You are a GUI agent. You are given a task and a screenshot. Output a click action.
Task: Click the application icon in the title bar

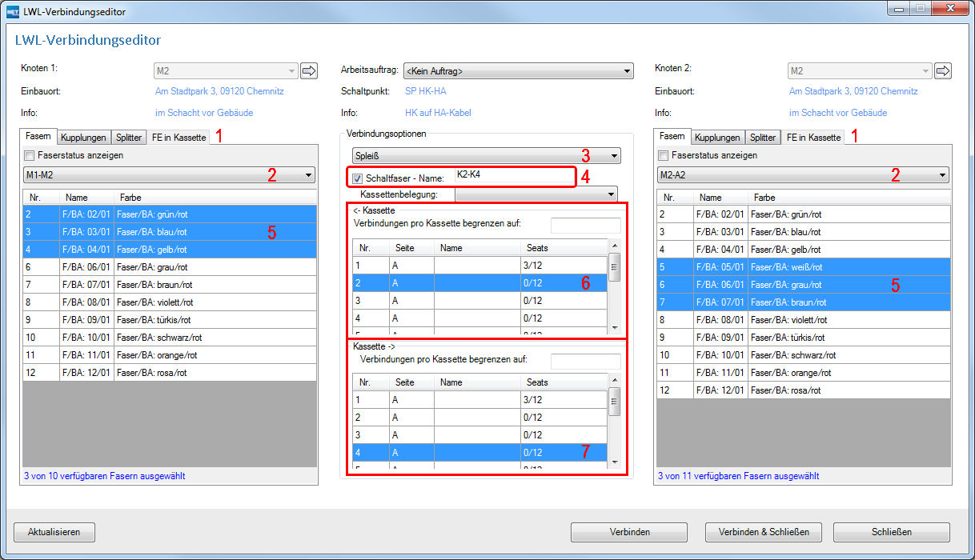click(13, 12)
